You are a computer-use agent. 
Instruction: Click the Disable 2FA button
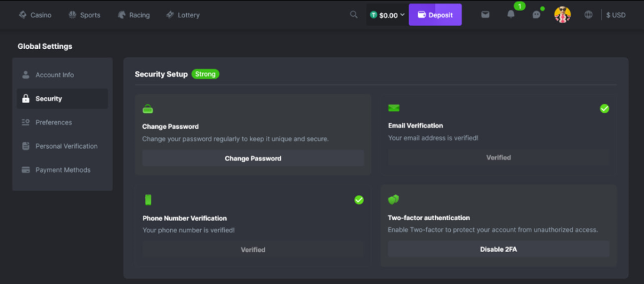tap(498, 249)
